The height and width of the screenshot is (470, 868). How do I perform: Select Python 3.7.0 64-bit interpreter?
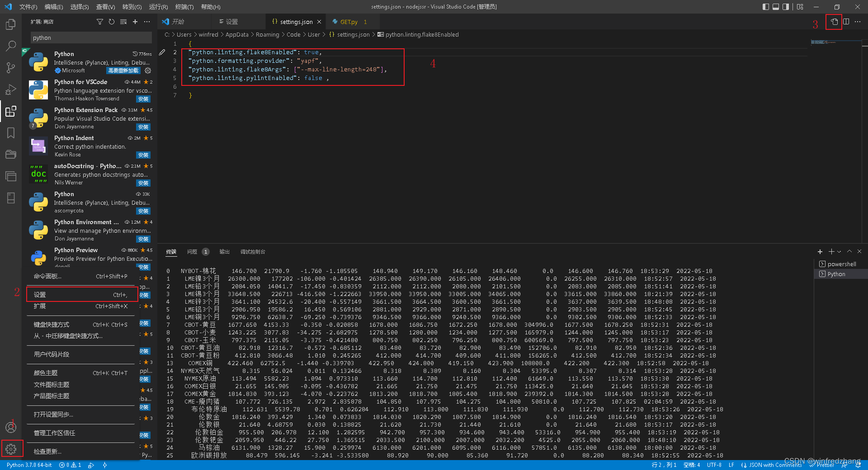pos(29,465)
